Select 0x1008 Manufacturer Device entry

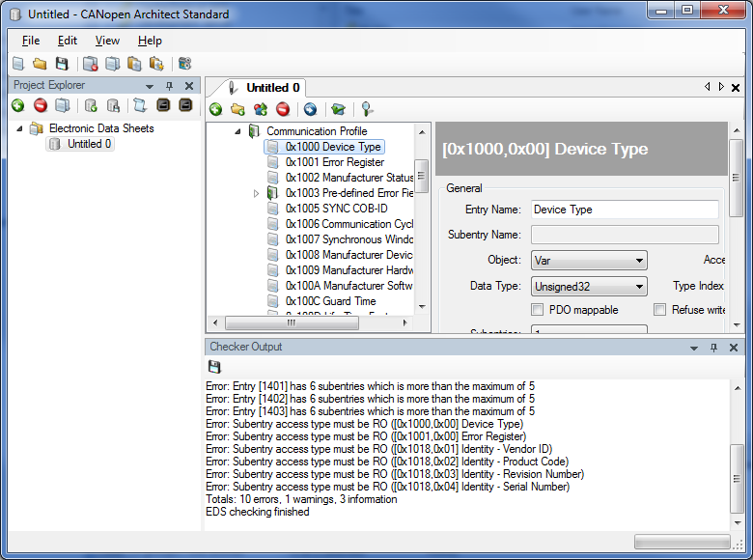click(x=349, y=255)
